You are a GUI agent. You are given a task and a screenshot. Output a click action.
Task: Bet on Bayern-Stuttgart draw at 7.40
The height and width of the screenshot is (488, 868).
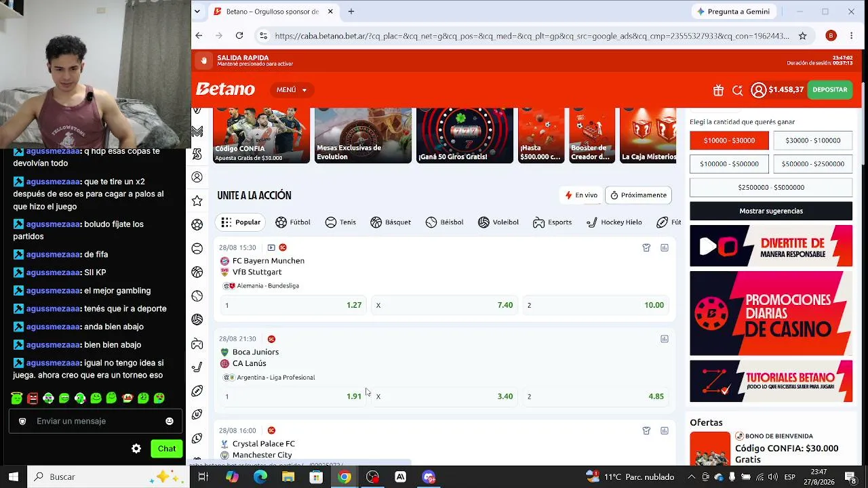point(443,305)
